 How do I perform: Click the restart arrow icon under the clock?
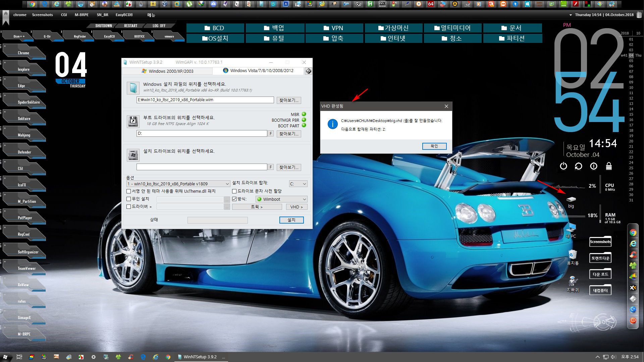(579, 166)
